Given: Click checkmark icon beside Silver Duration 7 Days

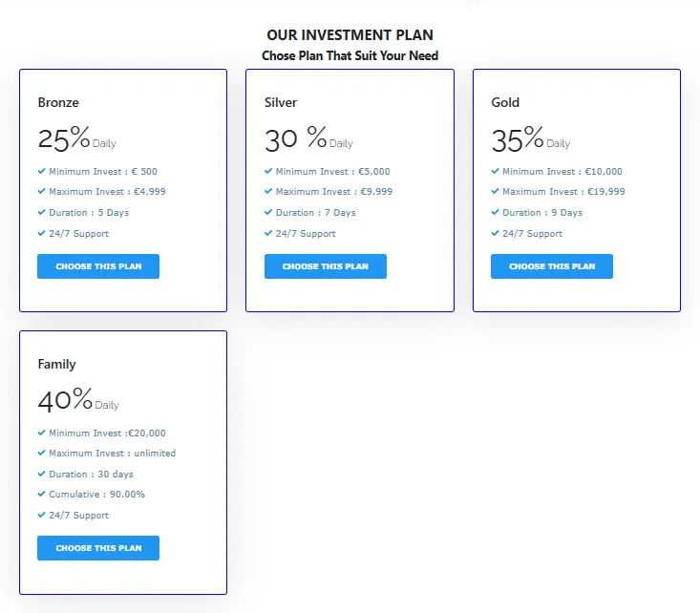Looking at the screenshot, I should click(x=268, y=212).
